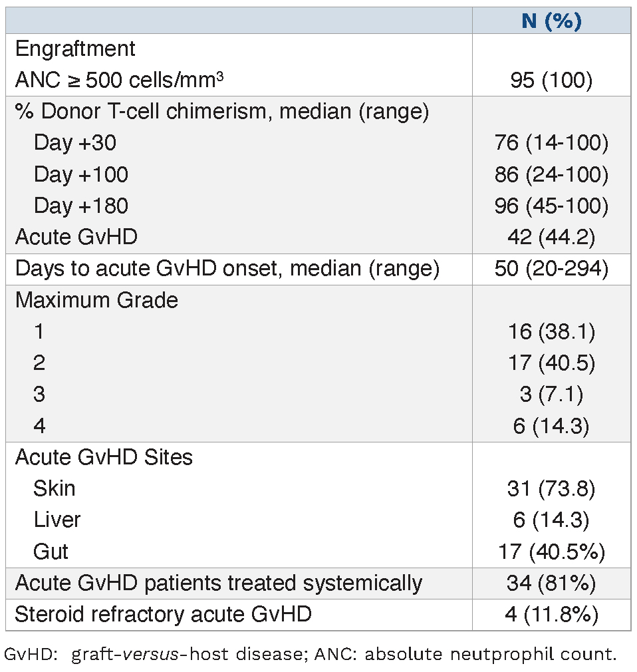Select the 50 (20-294) value cell
The height and width of the screenshot is (672, 637).
click(x=551, y=269)
